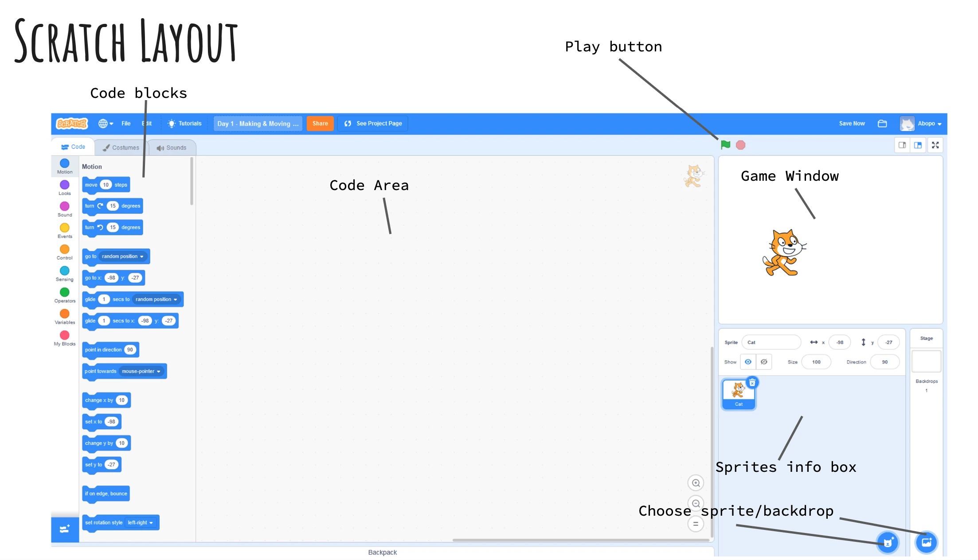The image size is (978, 560).
Task: Hide the sprite with crossed eye icon
Action: (x=764, y=362)
